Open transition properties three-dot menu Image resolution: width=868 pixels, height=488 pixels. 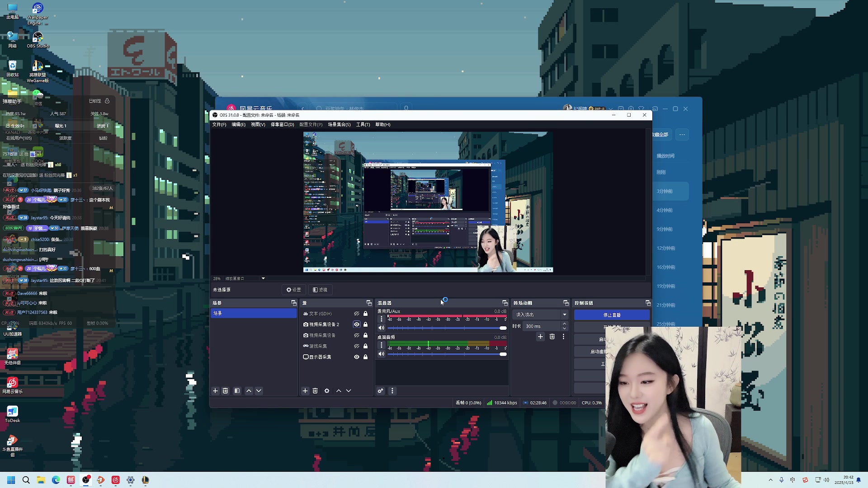tap(563, 337)
